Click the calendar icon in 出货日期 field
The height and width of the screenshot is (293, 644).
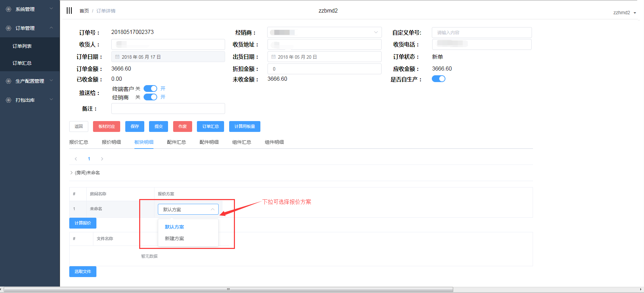pos(274,57)
